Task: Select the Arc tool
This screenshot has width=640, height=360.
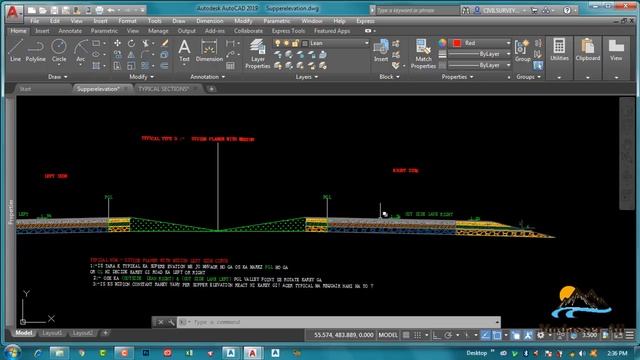Action: click(x=81, y=51)
